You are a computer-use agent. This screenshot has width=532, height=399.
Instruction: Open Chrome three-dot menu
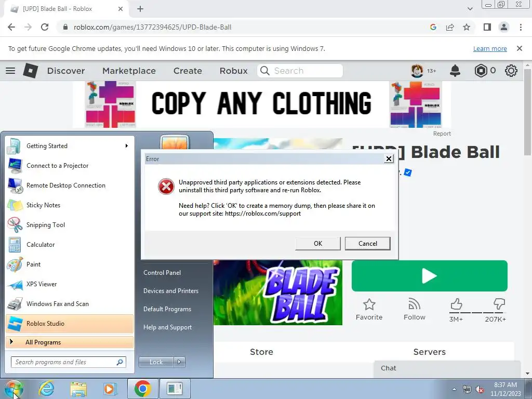point(521,27)
